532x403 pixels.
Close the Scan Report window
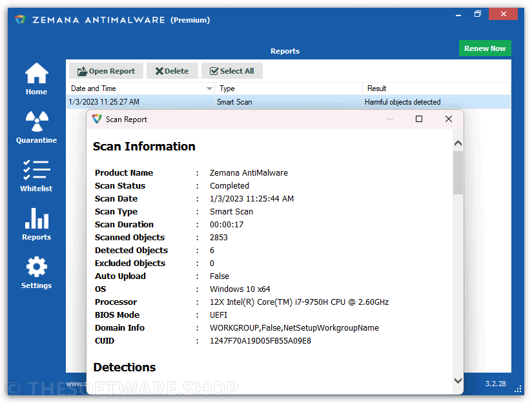click(449, 119)
